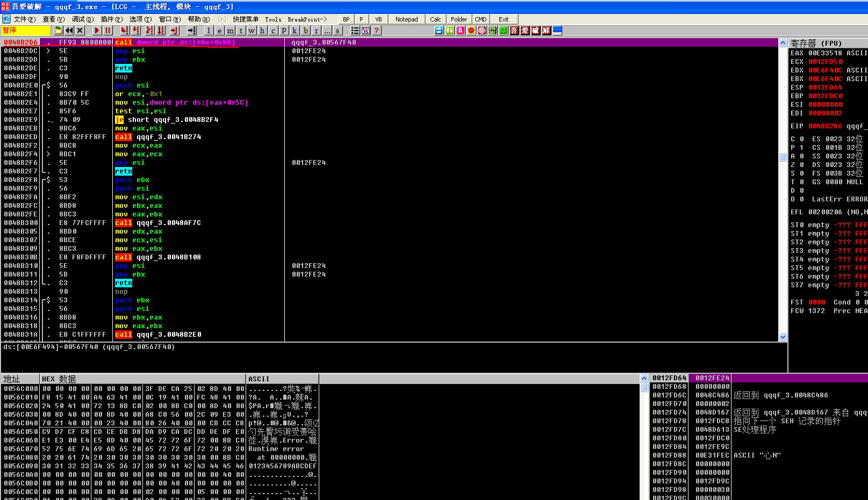Open the 插件(P) menu
Image resolution: width=868 pixels, height=500 pixels.
pos(111,19)
